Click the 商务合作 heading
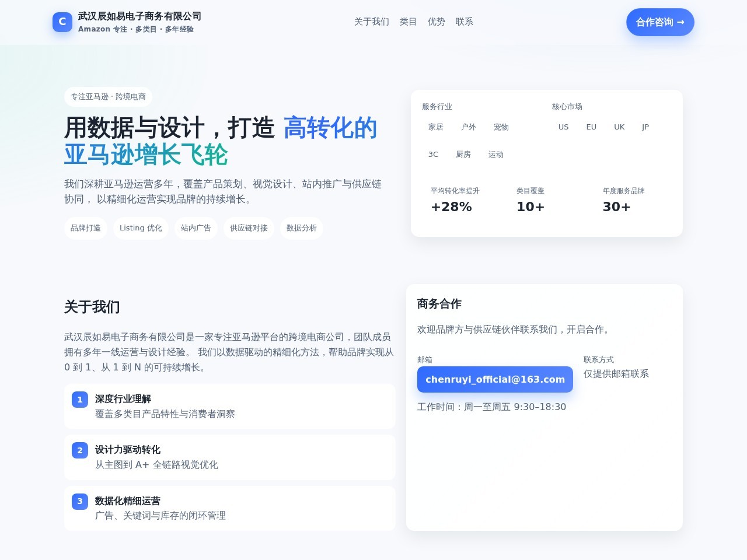747x560 pixels. point(439,304)
